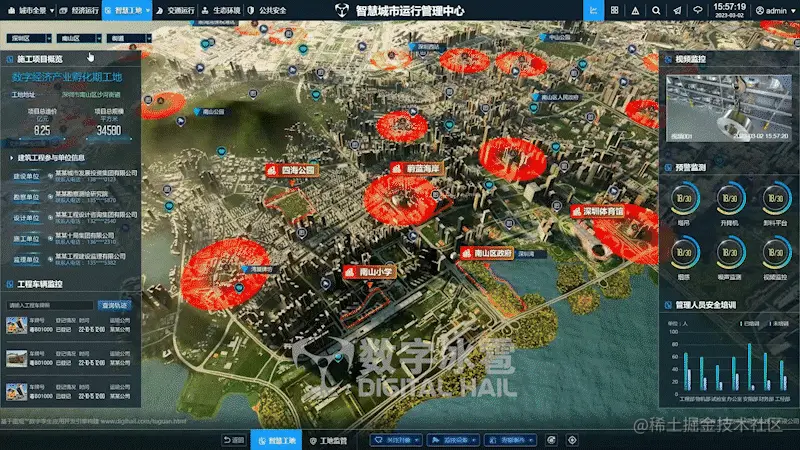
Task: Open the admin user menu
Action: (776, 10)
